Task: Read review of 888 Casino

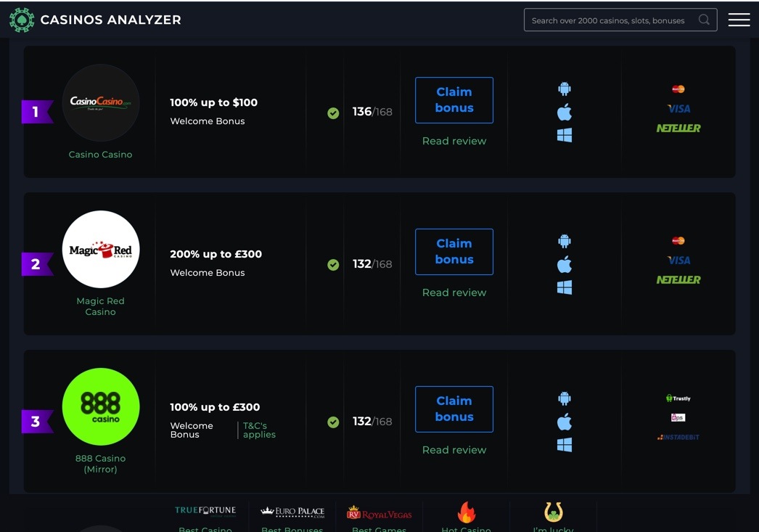Action: pyautogui.click(x=454, y=450)
